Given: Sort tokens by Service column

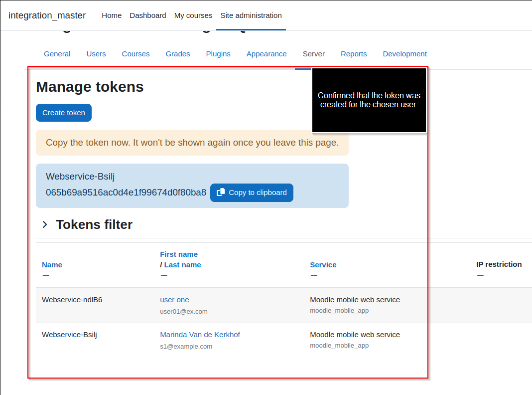Looking at the screenshot, I should tap(323, 265).
